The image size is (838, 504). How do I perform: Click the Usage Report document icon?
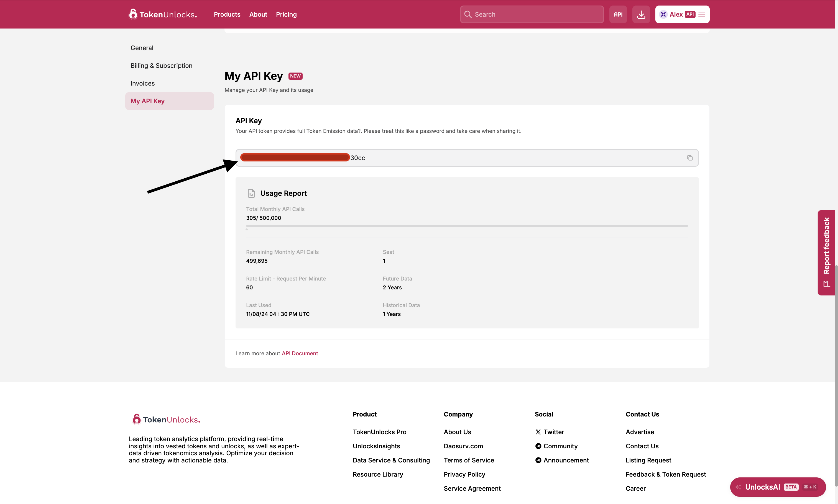click(x=251, y=193)
